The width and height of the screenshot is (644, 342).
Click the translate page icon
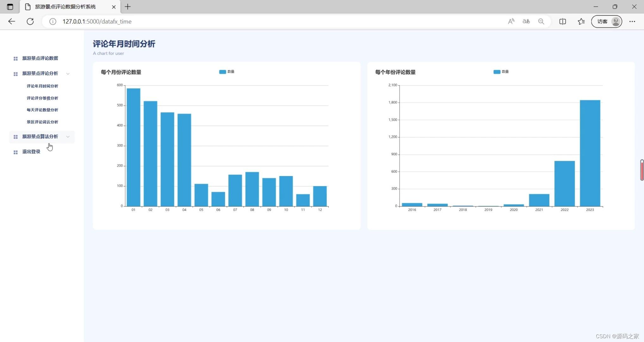(x=526, y=22)
